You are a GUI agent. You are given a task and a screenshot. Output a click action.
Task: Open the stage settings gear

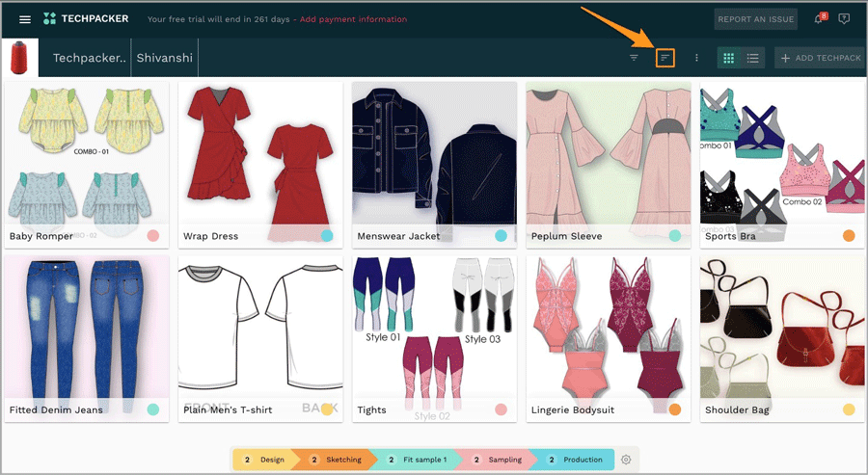point(626,460)
